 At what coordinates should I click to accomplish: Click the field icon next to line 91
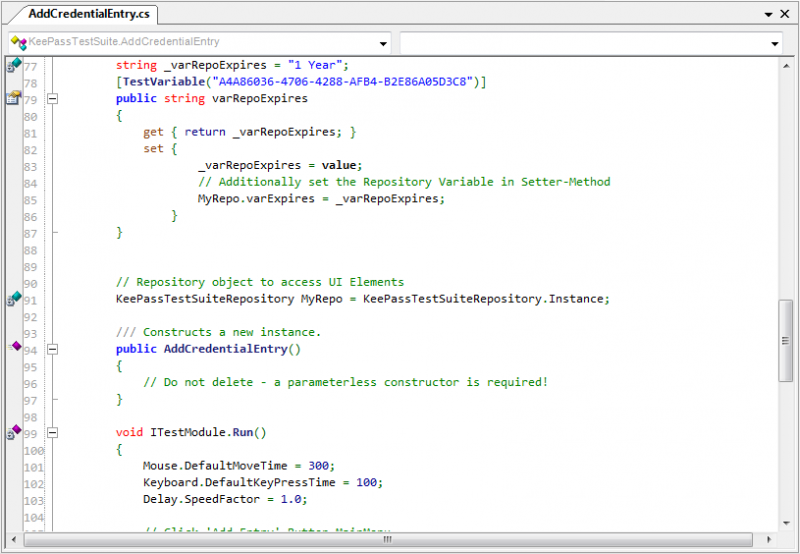[13, 298]
